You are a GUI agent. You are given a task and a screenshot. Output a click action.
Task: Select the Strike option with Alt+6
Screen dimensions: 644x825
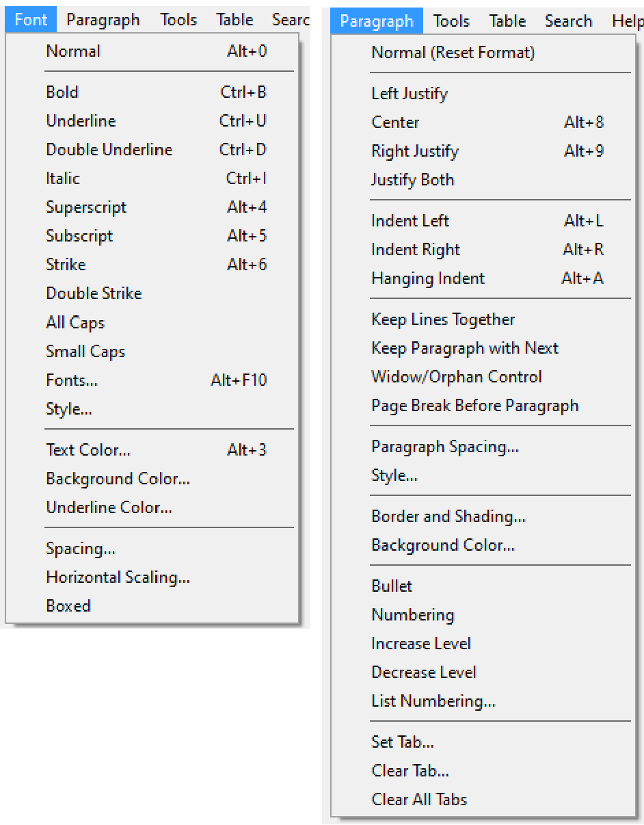pyautogui.click(x=66, y=265)
